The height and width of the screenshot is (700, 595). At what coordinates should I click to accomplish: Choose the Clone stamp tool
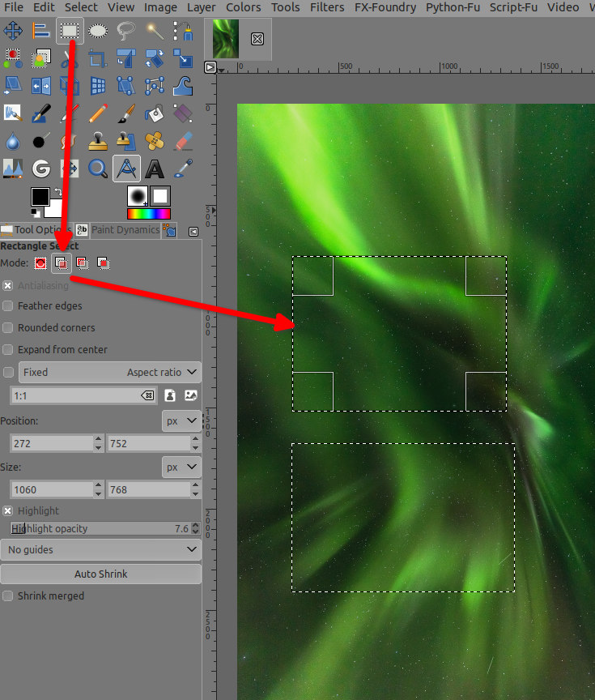pyautogui.click(x=98, y=141)
